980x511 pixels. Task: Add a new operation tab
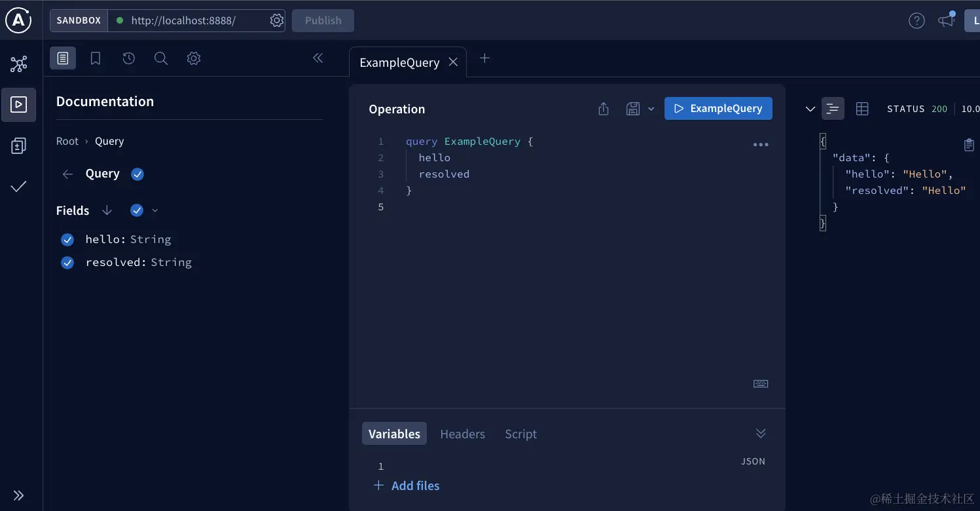(484, 58)
